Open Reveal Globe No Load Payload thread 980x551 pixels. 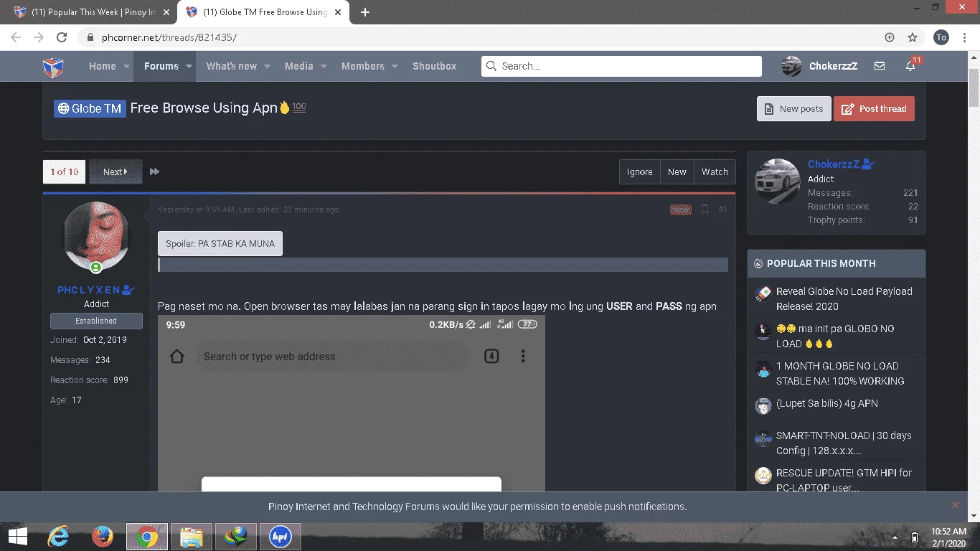(x=844, y=298)
